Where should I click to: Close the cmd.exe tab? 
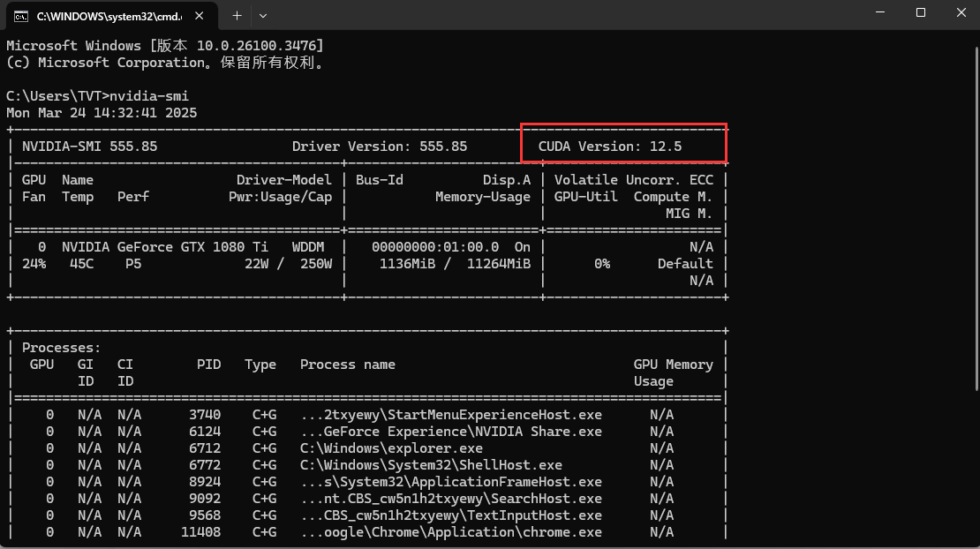(x=200, y=16)
